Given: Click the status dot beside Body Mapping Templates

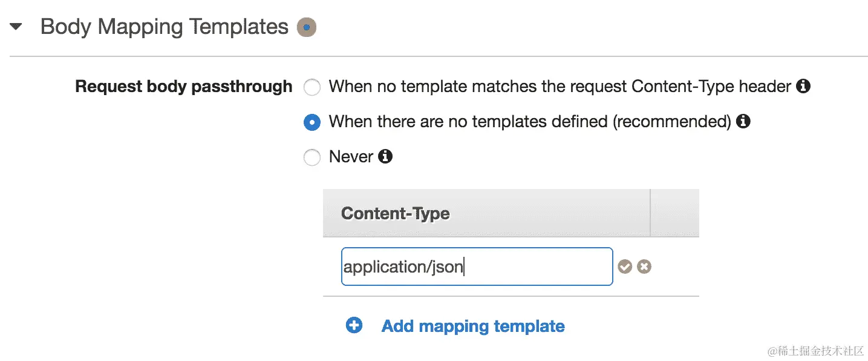Looking at the screenshot, I should (x=307, y=27).
